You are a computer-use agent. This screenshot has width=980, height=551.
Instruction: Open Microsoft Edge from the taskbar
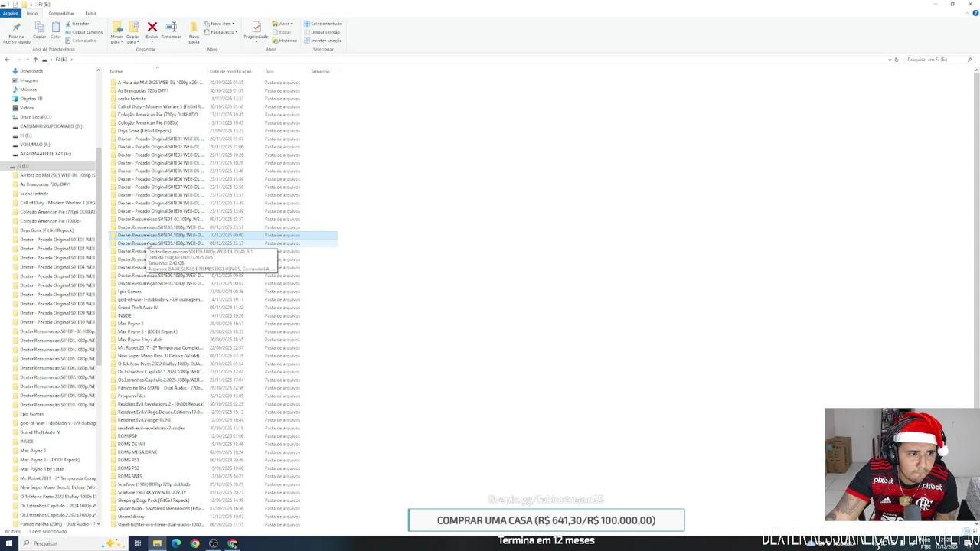tap(176, 543)
